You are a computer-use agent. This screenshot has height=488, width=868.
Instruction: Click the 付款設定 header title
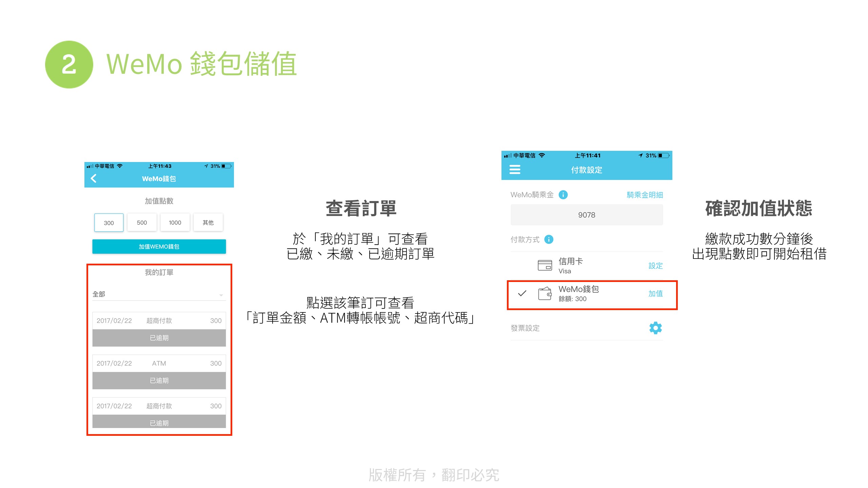(587, 170)
